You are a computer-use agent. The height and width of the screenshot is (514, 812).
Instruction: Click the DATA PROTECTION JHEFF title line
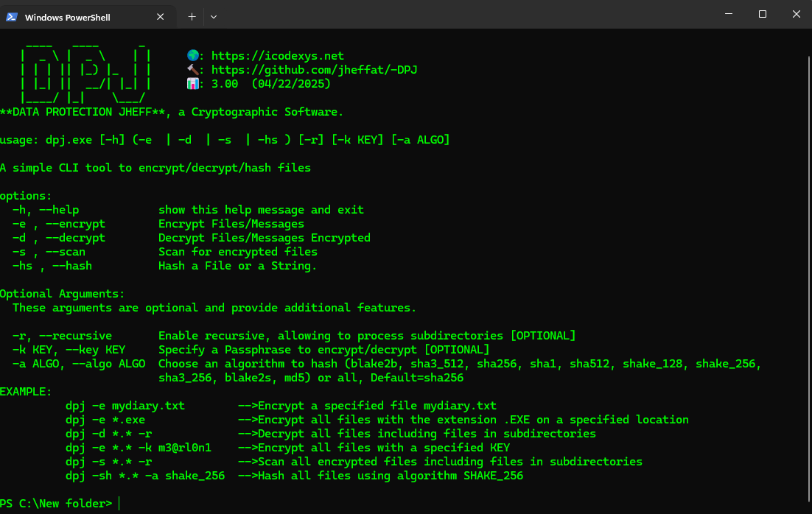(x=172, y=112)
